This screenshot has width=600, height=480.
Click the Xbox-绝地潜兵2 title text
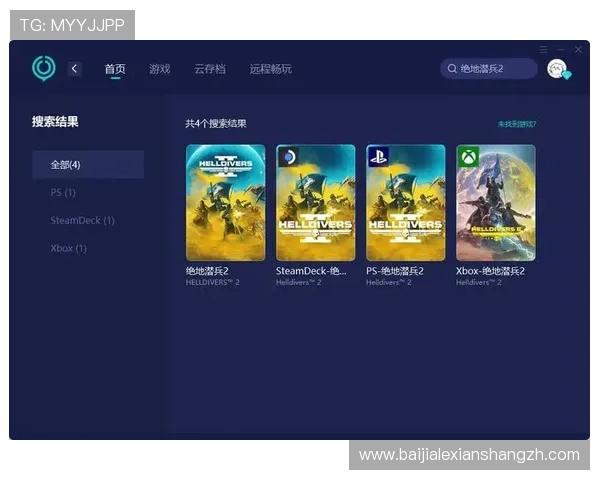[x=490, y=271]
